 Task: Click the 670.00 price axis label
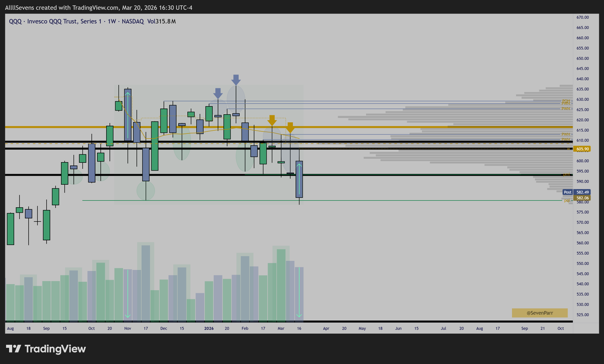click(x=583, y=18)
